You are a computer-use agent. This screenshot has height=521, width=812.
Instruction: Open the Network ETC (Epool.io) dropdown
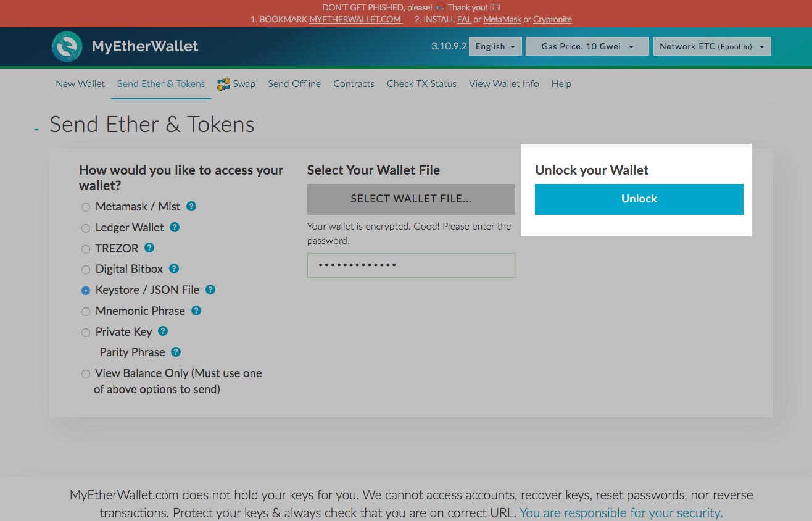712,46
